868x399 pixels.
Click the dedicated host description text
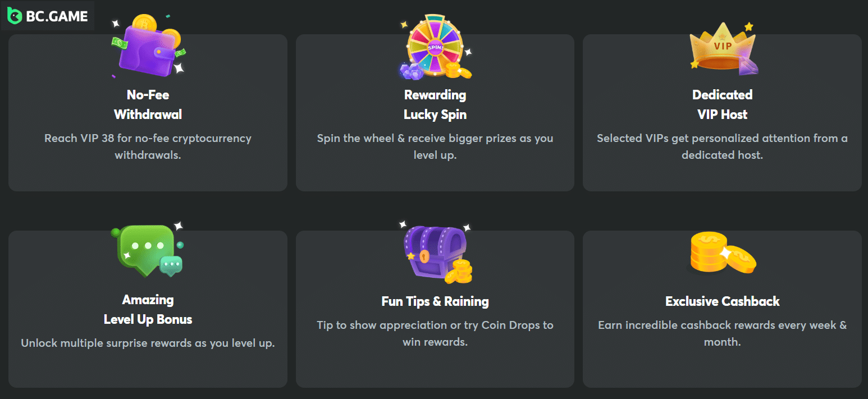722,146
